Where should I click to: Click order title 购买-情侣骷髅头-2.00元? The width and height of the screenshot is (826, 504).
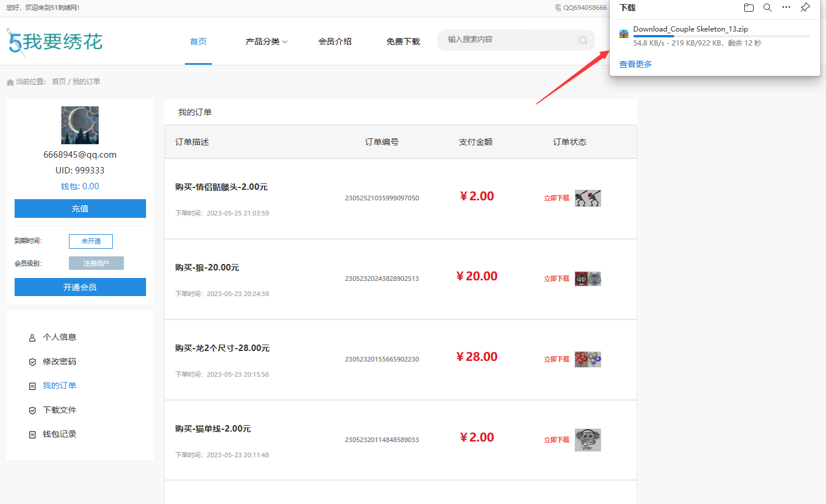[x=221, y=187]
